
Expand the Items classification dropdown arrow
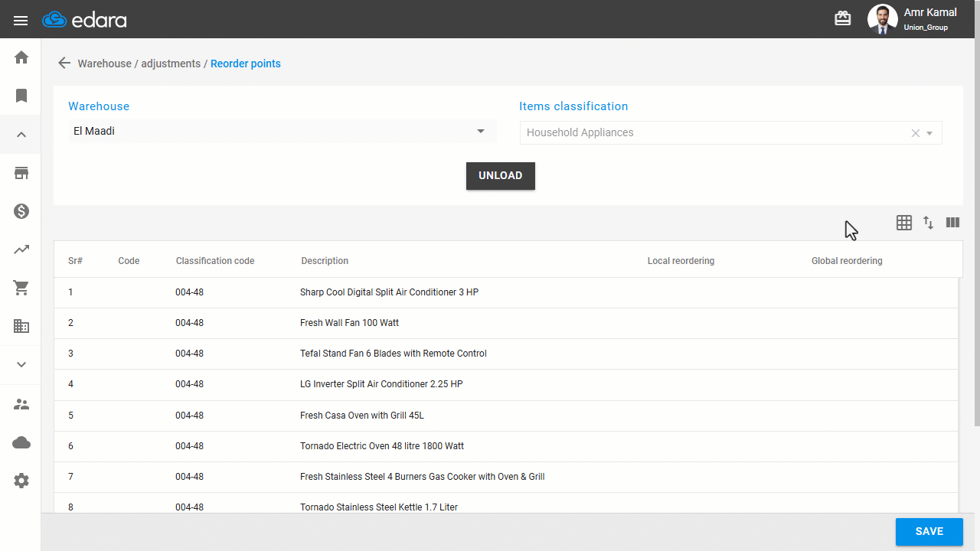pos(929,133)
